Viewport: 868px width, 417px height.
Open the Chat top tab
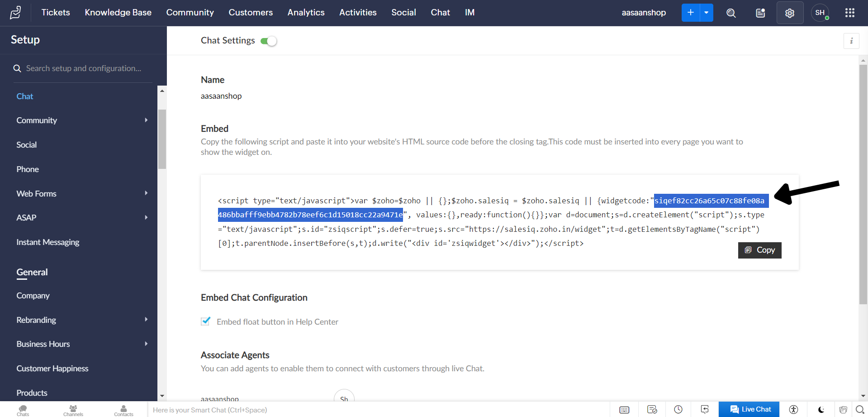click(x=440, y=13)
